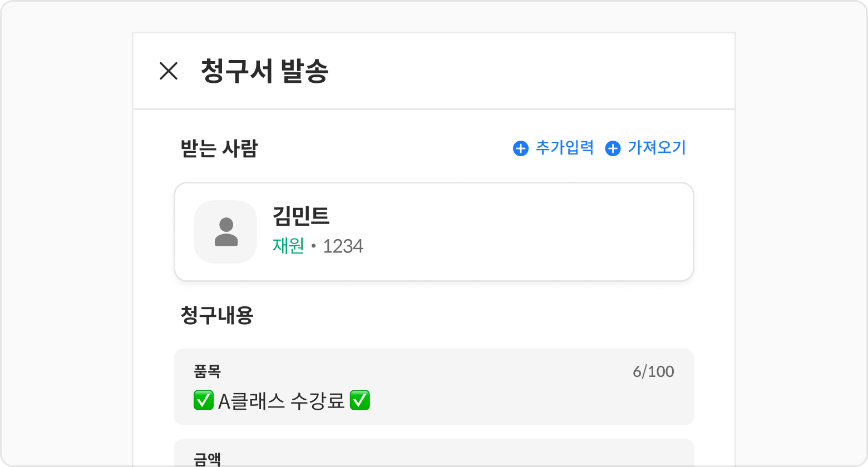Click the number 1234 under the recipient name
Image resolution: width=868 pixels, height=467 pixels.
click(343, 246)
